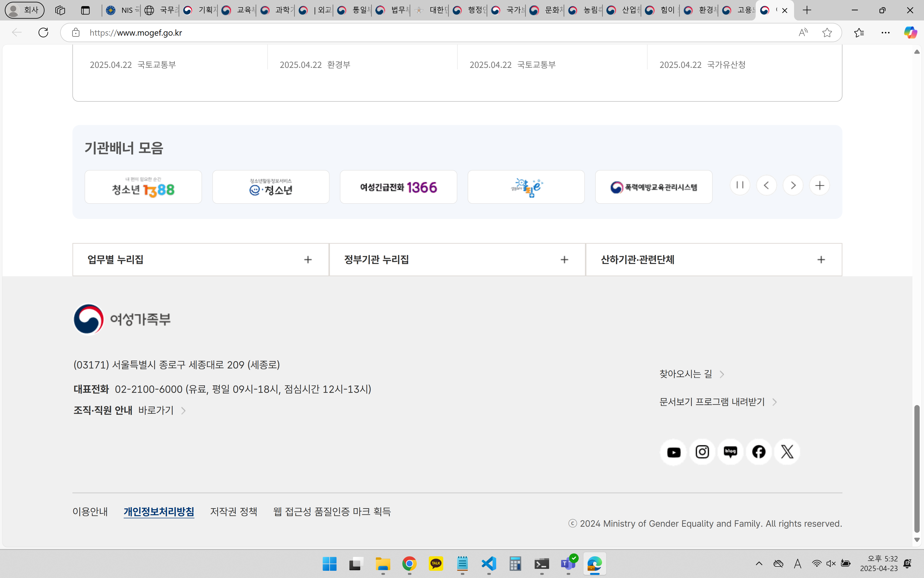Open tab actions menu icon

click(85, 10)
